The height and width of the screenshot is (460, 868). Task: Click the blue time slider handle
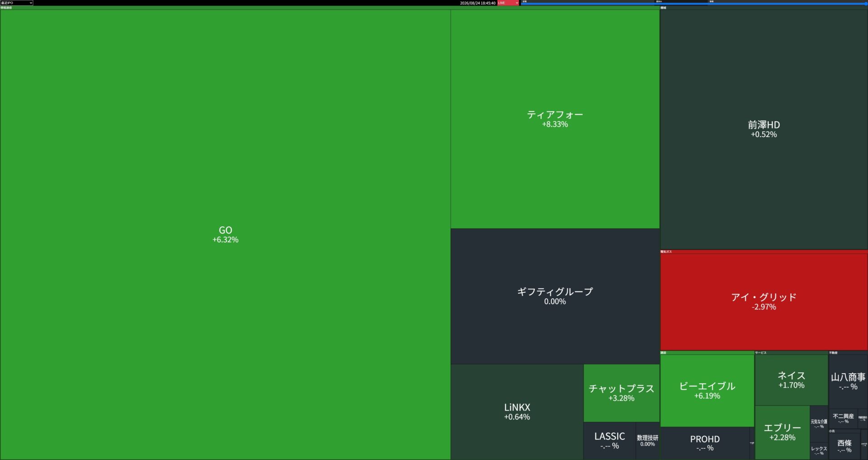pos(865,4)
